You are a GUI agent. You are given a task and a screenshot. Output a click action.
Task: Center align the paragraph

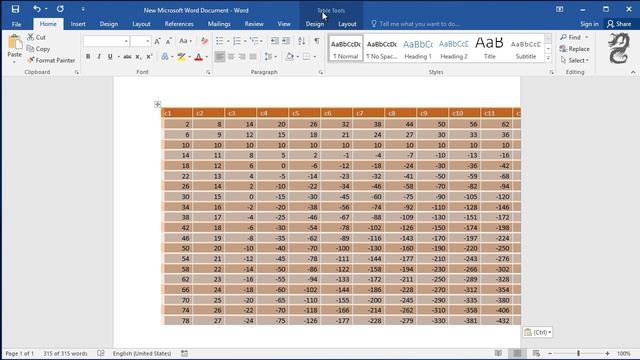click(231, 57)
